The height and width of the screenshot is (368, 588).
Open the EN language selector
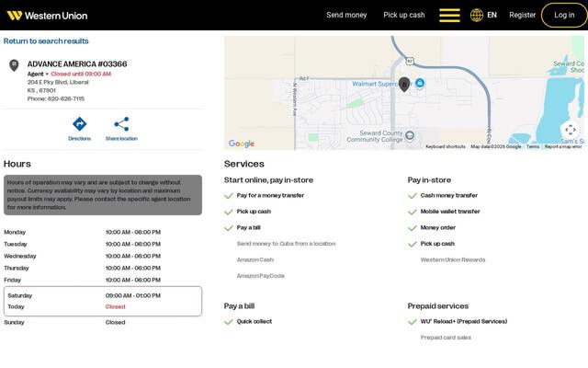point(492,15)
